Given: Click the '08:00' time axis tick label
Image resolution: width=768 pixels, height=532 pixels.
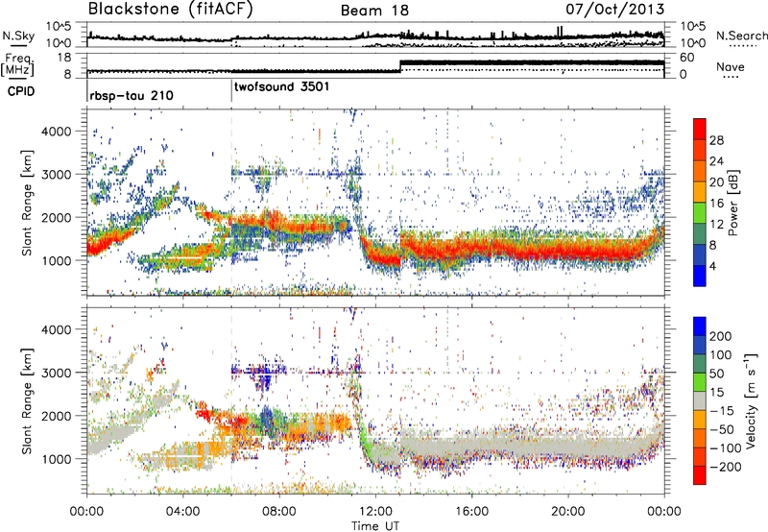Looking at the screenshot, I should pos(278,512).
